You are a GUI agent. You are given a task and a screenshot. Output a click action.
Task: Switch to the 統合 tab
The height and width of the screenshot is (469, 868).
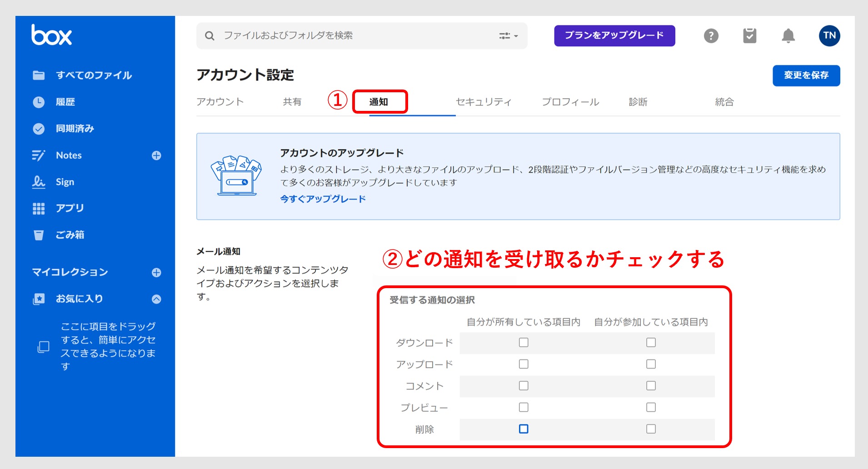[x=724, y=102]
